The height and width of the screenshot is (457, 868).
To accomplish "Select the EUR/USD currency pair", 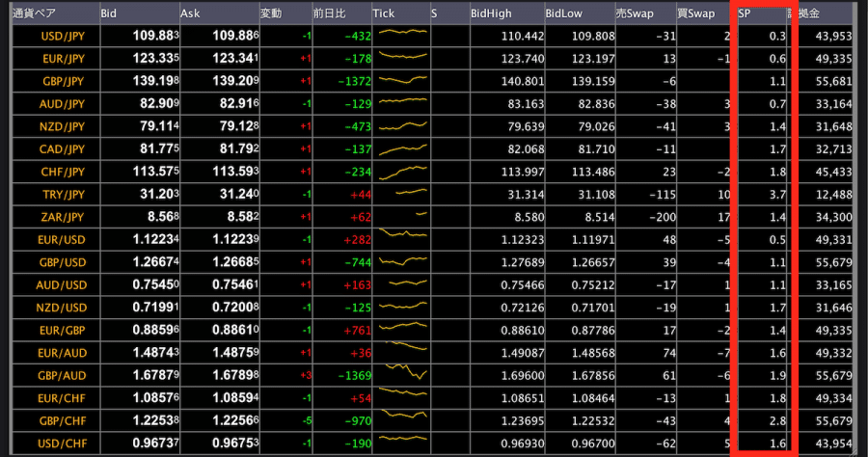I will (62, 240).
